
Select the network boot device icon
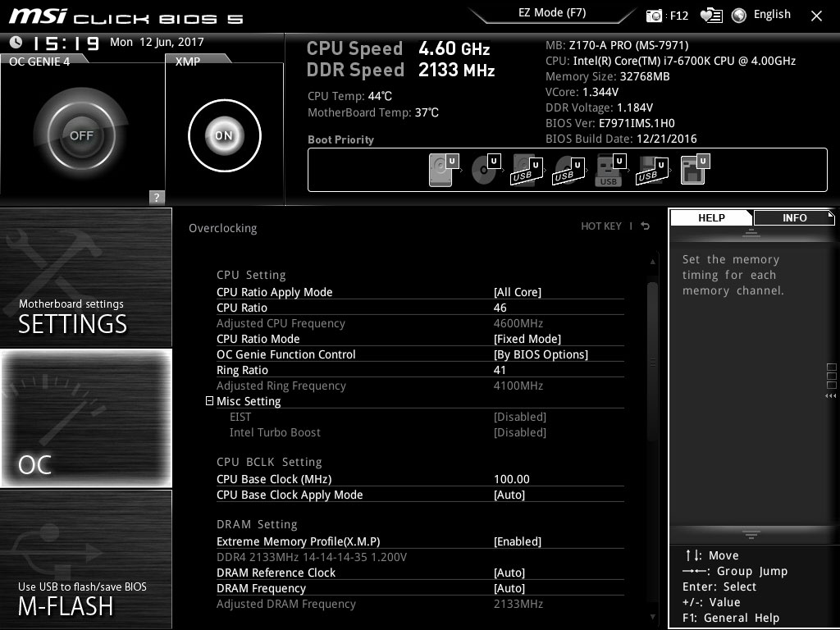pyautogui.click(x=695, y=169)
